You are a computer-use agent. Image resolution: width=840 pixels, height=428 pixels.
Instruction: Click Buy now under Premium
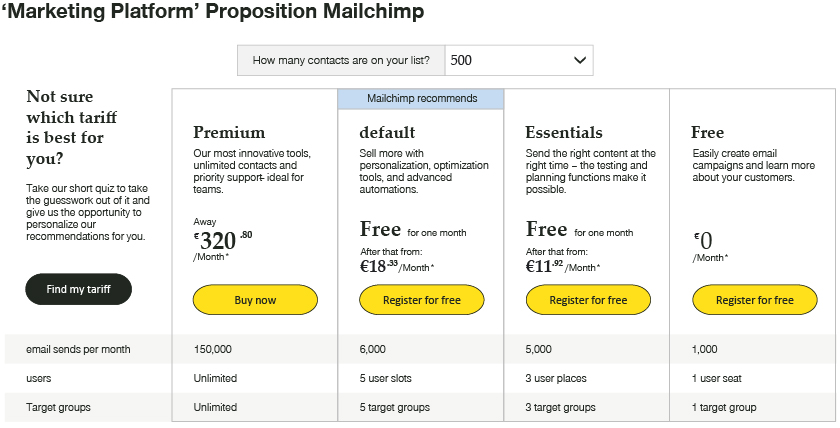pos(255,300)
